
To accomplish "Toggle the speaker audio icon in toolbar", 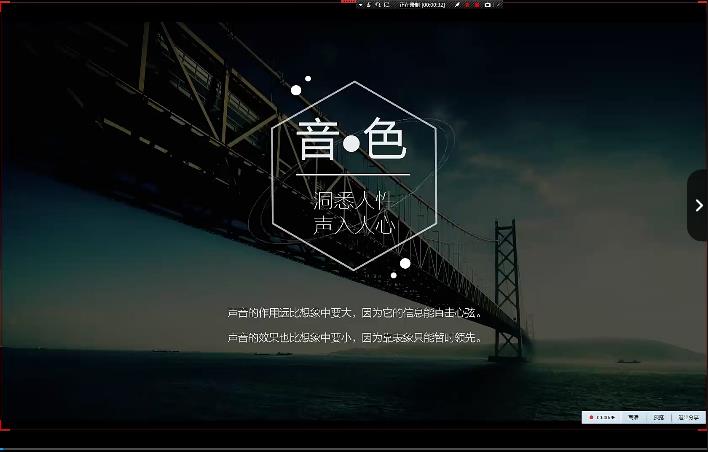I will (x=378, y=5).
